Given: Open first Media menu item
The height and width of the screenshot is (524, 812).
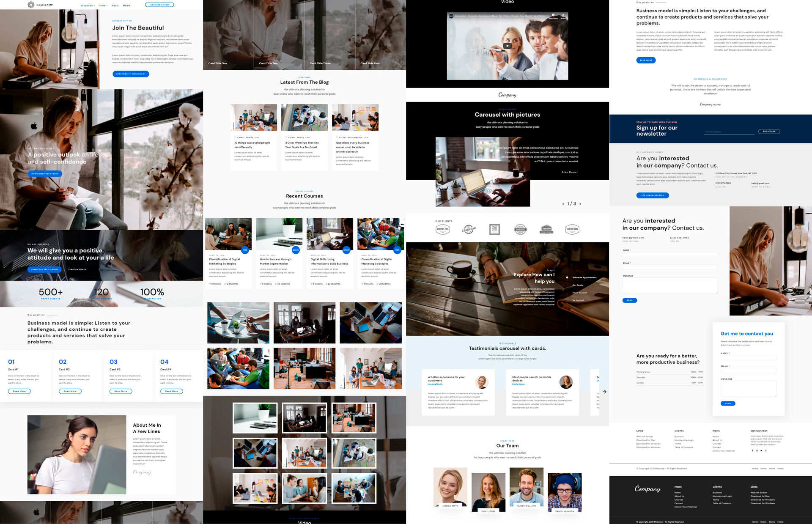Looking at the screenshot, I should [115, 5].
